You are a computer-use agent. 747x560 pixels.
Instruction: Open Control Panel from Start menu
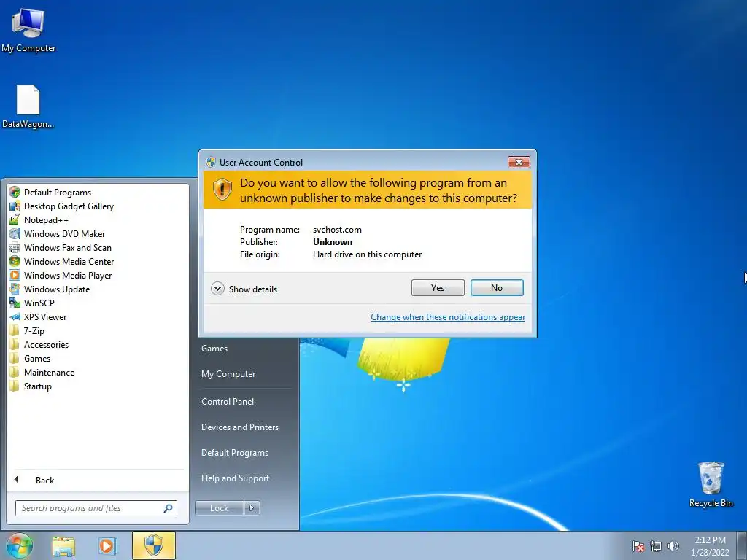point(228,402)
